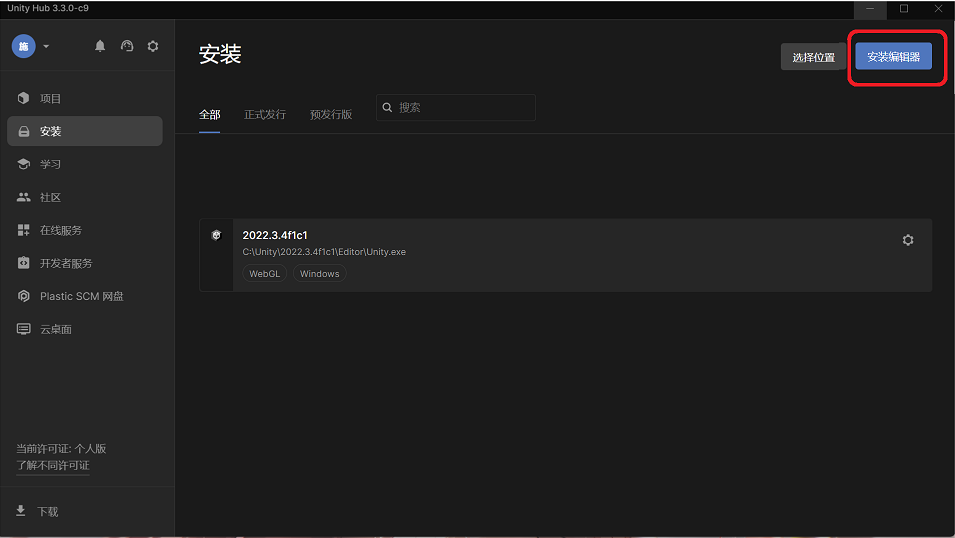
Task: Open 在线服务 in the sidebar
Action: 85,230
